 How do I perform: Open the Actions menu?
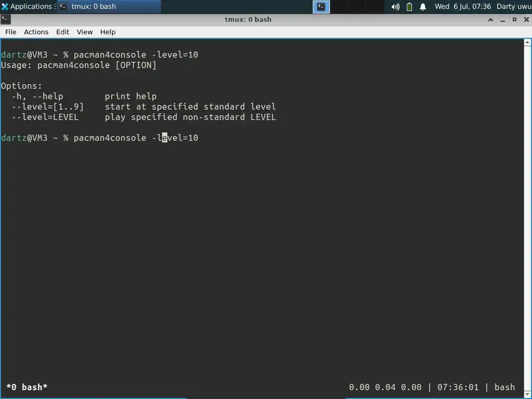click(x=36, y=32)
